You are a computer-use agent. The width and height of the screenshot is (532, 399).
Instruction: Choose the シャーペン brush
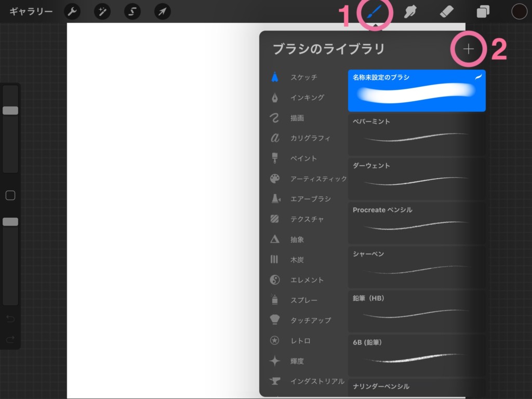[x=417, y=268]
